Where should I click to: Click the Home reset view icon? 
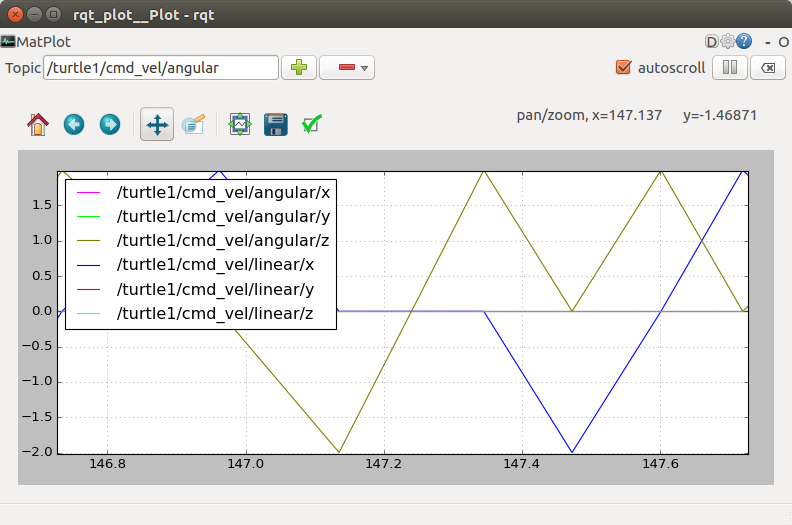(38, 124)
